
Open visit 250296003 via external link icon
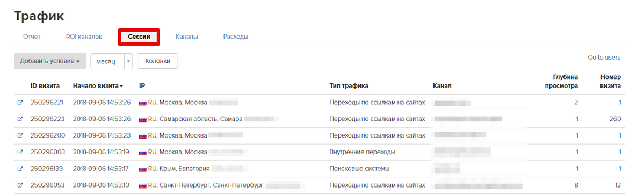pyautogui.click(x=20, y=152)
